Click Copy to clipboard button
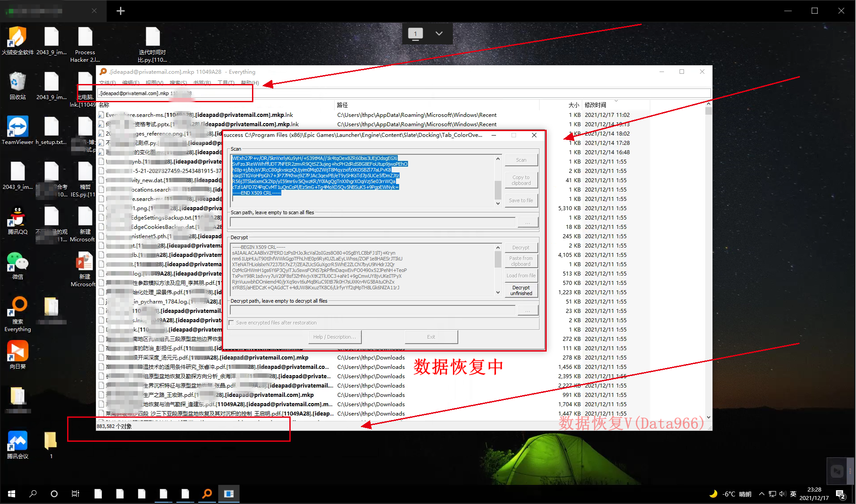The image size is (856, 504). pyautogui.click(x=521, y=180)
